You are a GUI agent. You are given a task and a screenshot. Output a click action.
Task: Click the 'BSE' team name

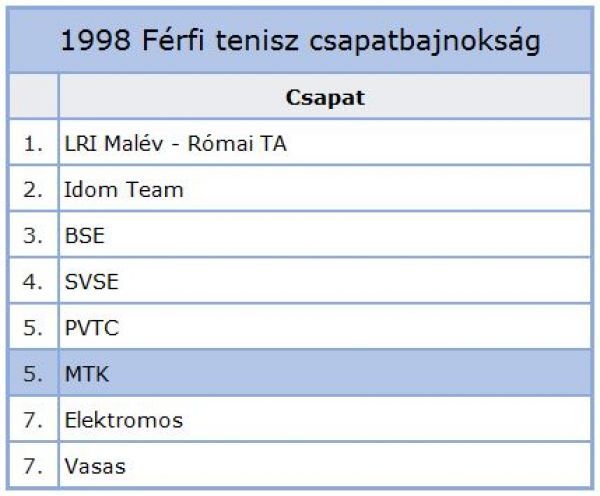[85, 235]
